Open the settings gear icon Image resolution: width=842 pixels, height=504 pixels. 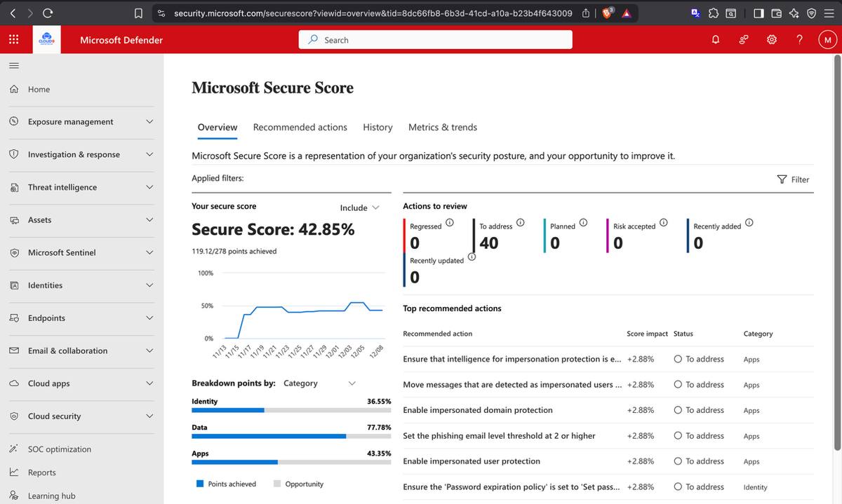click(772, 40)
